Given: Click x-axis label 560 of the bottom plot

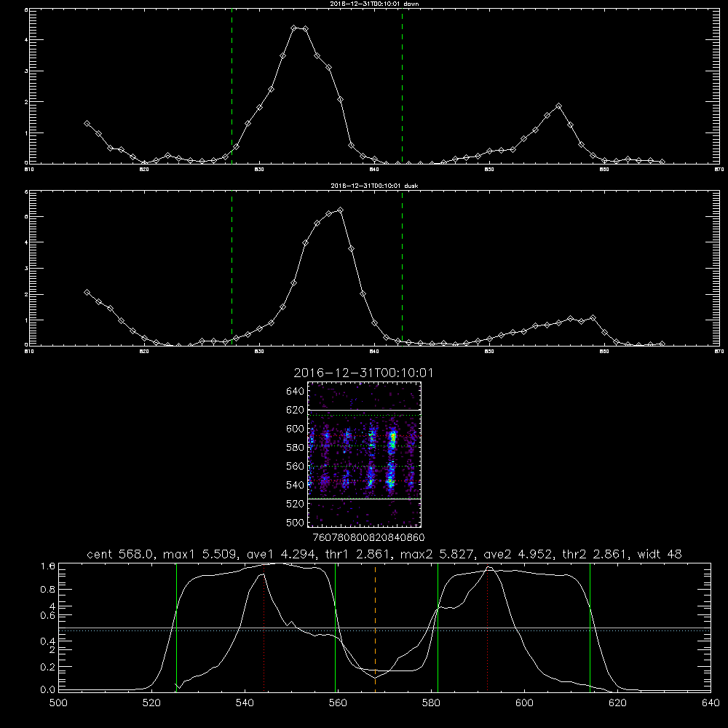Looking at the screenshot, I should 338,703.
